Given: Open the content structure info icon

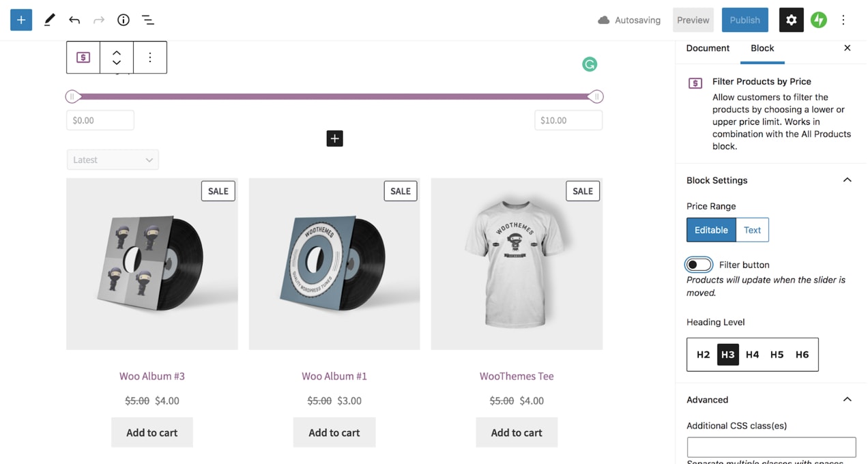Looking at the screenshot, I should (123, 20).
